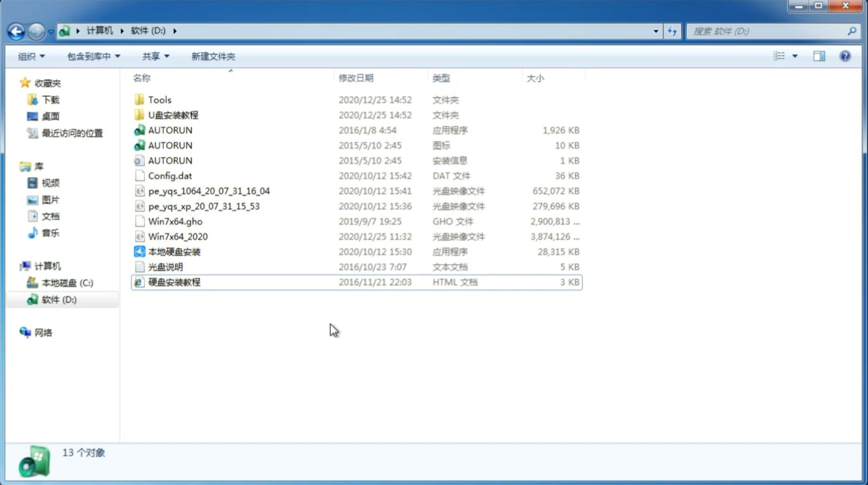Launch 本地硬盘安装 application
This screenshot has width=868, height=485.
173,251
